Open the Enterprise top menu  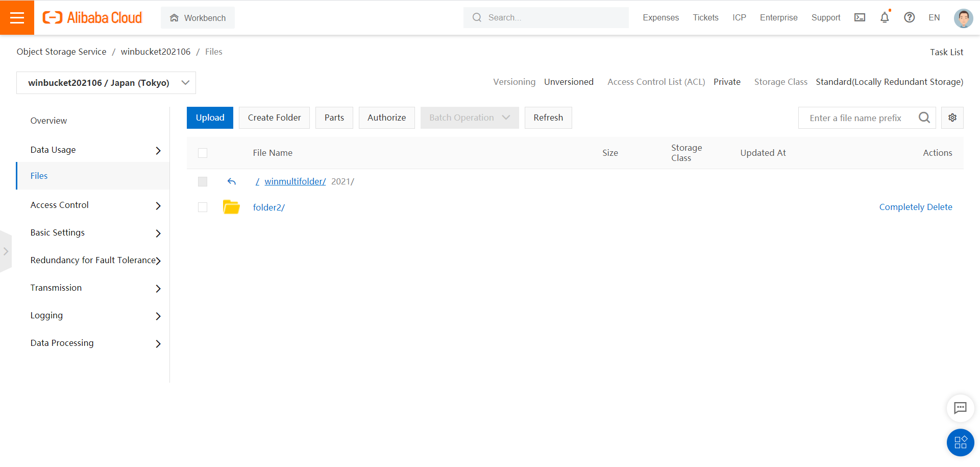point(778,17)
